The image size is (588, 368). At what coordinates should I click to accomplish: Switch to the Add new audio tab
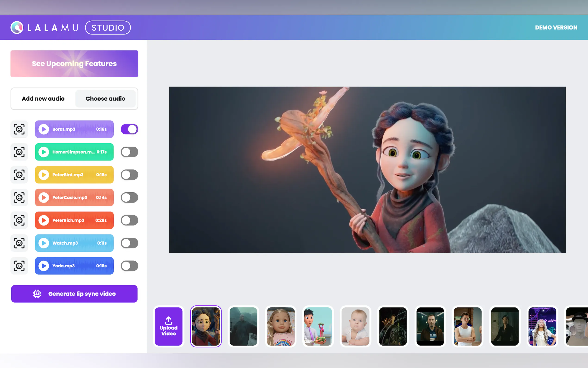pyautogui.click(x=43, y=98)
